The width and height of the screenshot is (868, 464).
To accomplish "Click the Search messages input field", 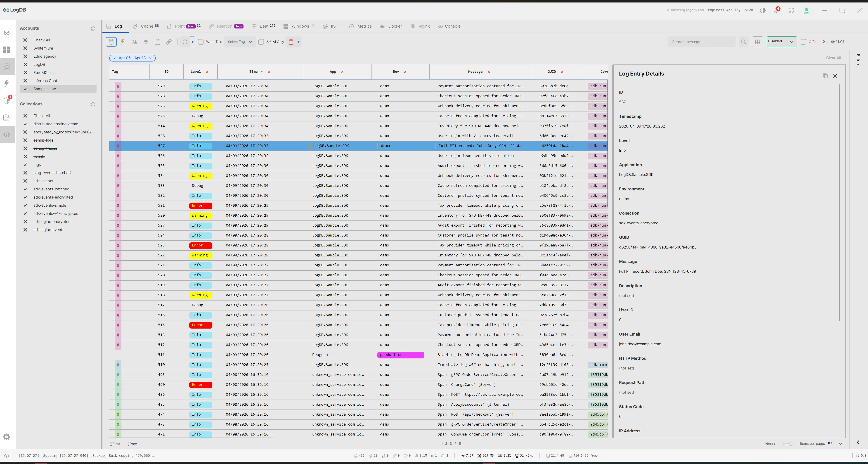I will [x=701, y=42].
